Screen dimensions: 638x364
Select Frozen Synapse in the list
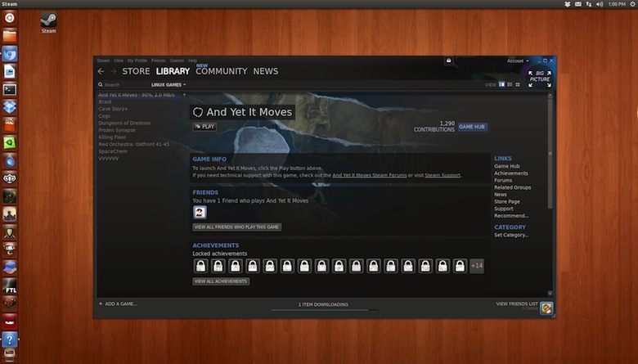[x=117, y=130]
